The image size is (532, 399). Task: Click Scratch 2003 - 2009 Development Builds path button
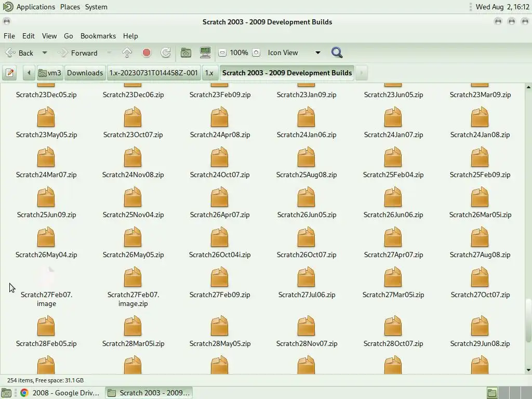point(287,73)
